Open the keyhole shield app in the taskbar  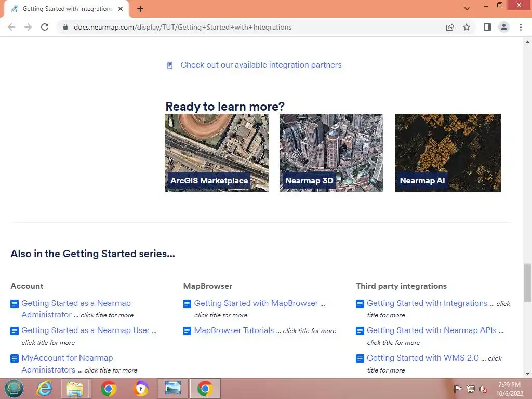[x=140, y=389]
